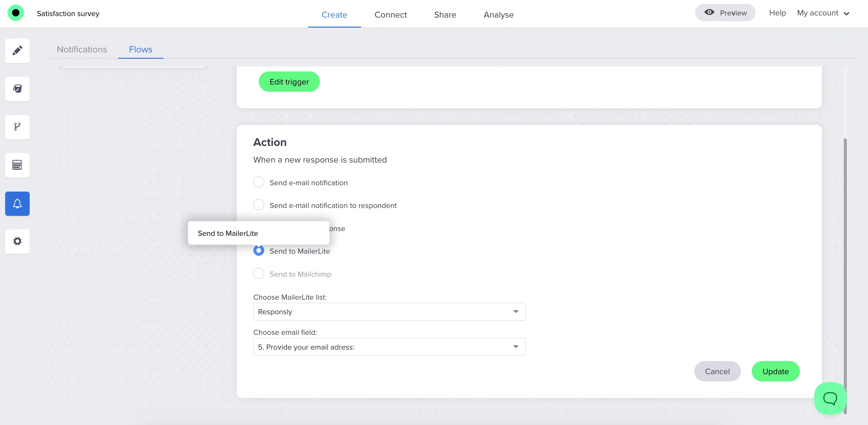Click the Preview eye icon
868x425 pixels.
click(x=710, y=12)
